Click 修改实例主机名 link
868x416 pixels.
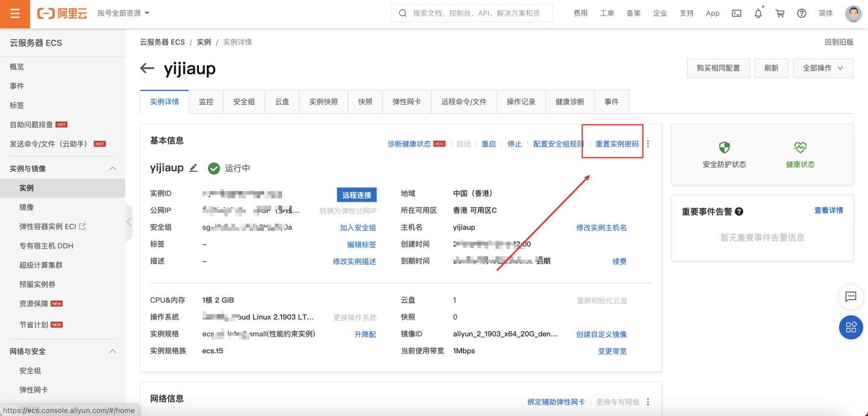(x=602, y=228)
